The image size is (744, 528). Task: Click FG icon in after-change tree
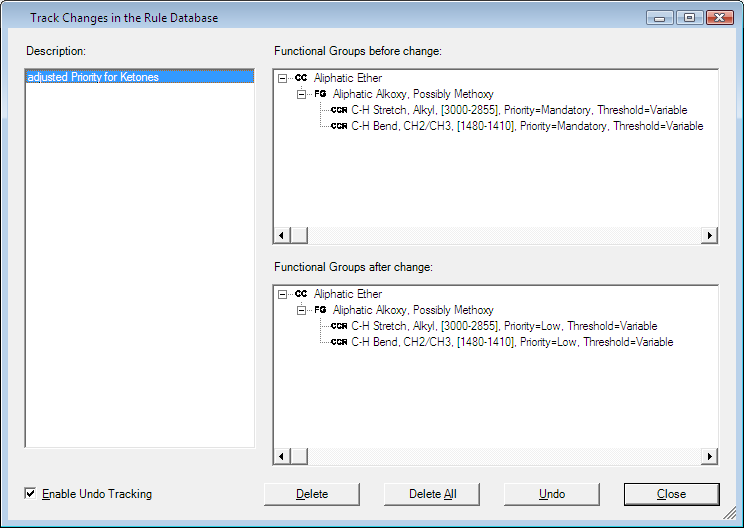coord(320,310)
